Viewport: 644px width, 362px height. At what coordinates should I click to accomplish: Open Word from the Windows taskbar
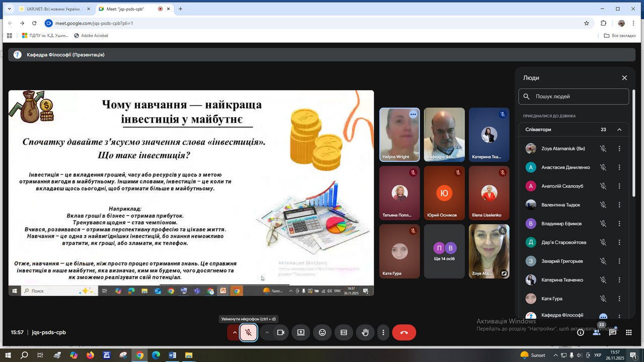172,355
